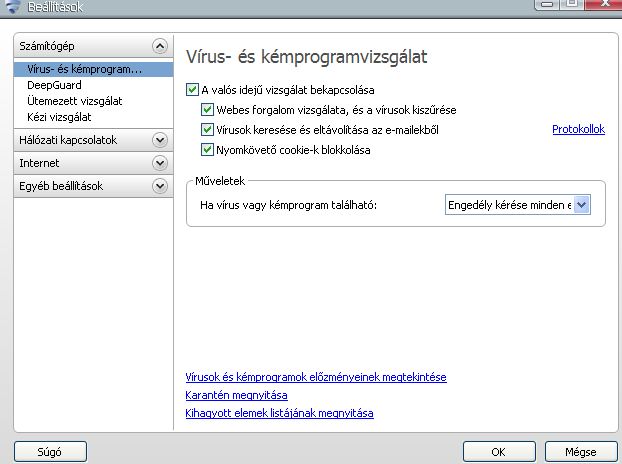Click the "Műveletek" group label

[x=220, y=181]
